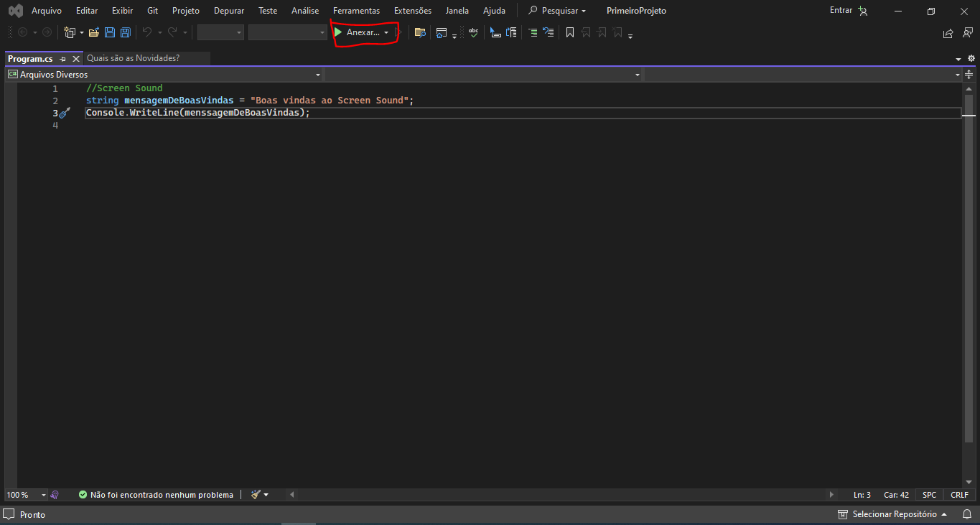980x525 pixels.
Task: Save Program.cs with the single-disk icon
Action: tap(110, 32)
